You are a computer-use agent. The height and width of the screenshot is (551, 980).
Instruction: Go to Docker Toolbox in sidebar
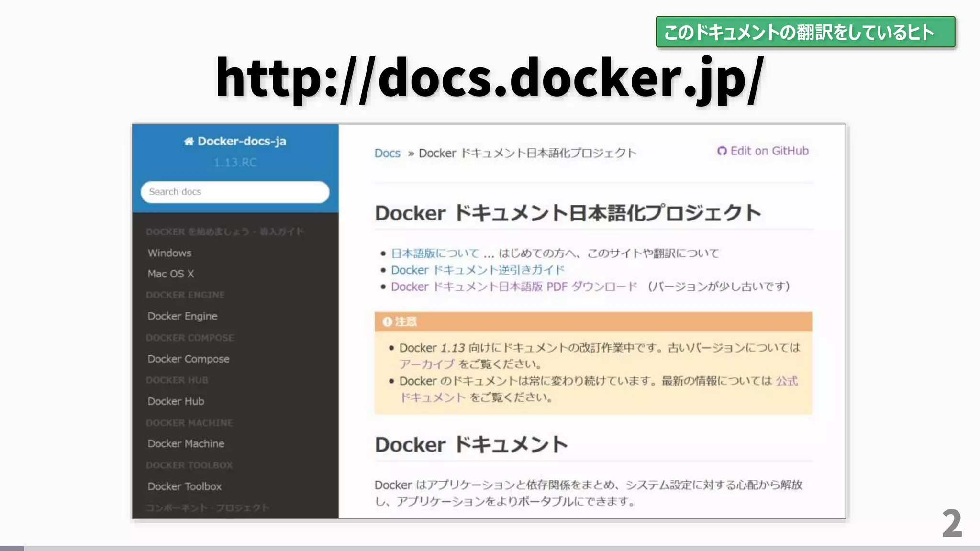click(184, 486)
